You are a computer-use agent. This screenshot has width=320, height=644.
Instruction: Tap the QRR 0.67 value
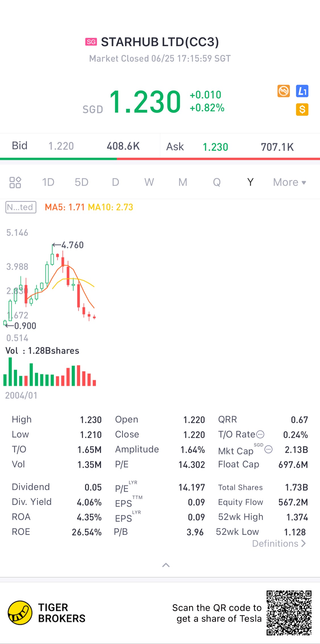pyautogui.click(x=300, y=420)
